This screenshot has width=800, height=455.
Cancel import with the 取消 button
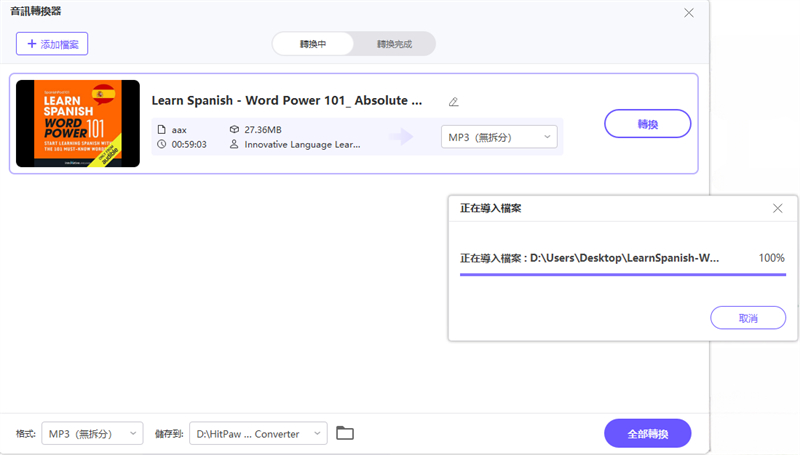[748, 318]
